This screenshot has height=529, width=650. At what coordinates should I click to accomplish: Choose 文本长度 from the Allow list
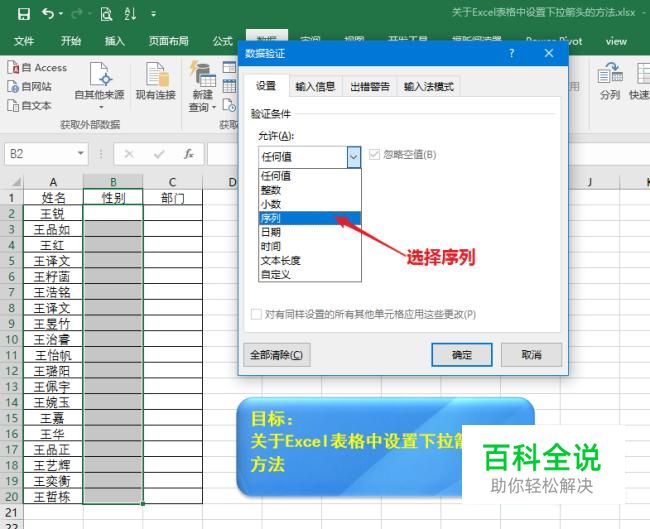[x=309, y=260]
